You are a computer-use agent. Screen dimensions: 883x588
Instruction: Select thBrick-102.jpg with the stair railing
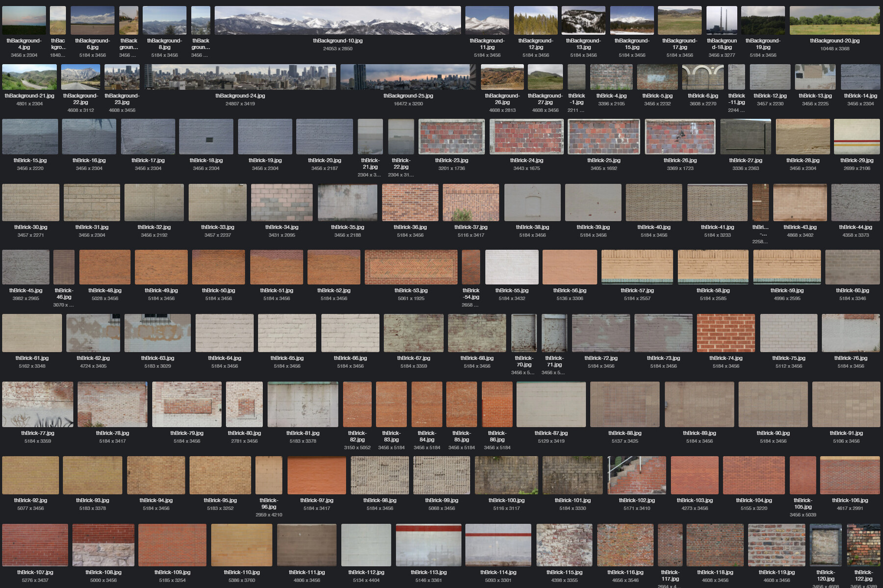pos(637,475)
